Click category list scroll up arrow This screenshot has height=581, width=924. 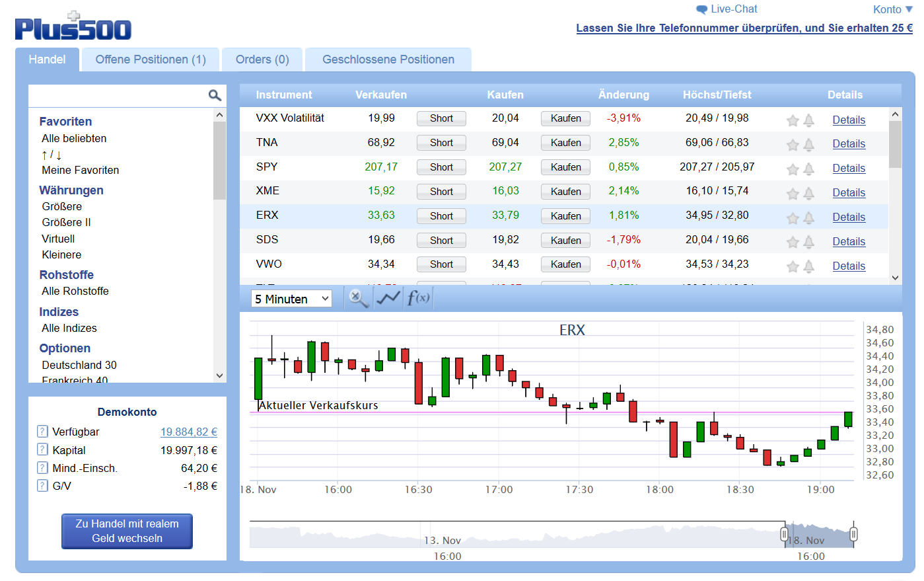(x=220, y=115)
